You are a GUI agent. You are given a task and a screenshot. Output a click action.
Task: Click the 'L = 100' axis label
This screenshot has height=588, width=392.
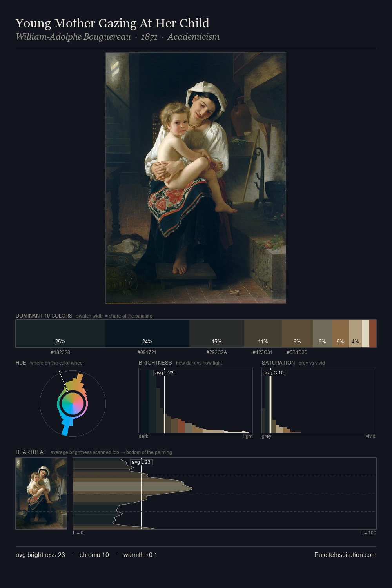[x=368, y=533]
